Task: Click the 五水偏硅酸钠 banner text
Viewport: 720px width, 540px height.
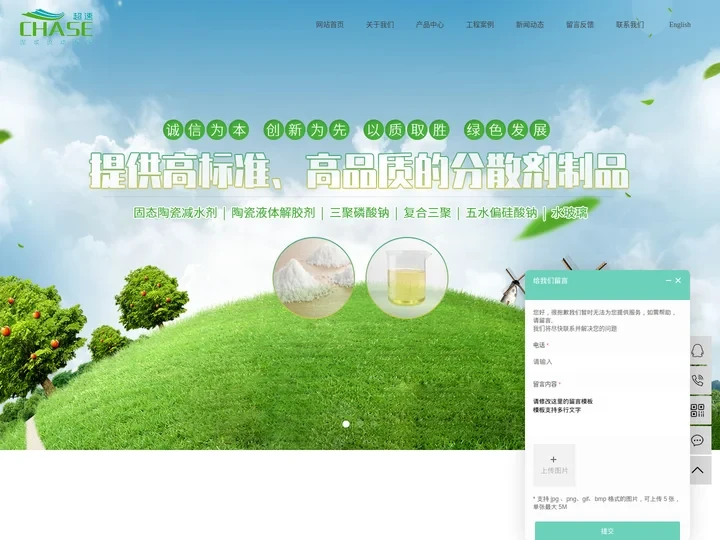Action: coord(501,213)
